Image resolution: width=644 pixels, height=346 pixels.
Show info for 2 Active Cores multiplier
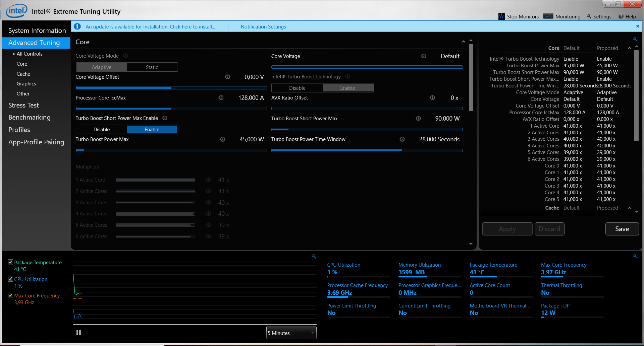tap(208, 191)
